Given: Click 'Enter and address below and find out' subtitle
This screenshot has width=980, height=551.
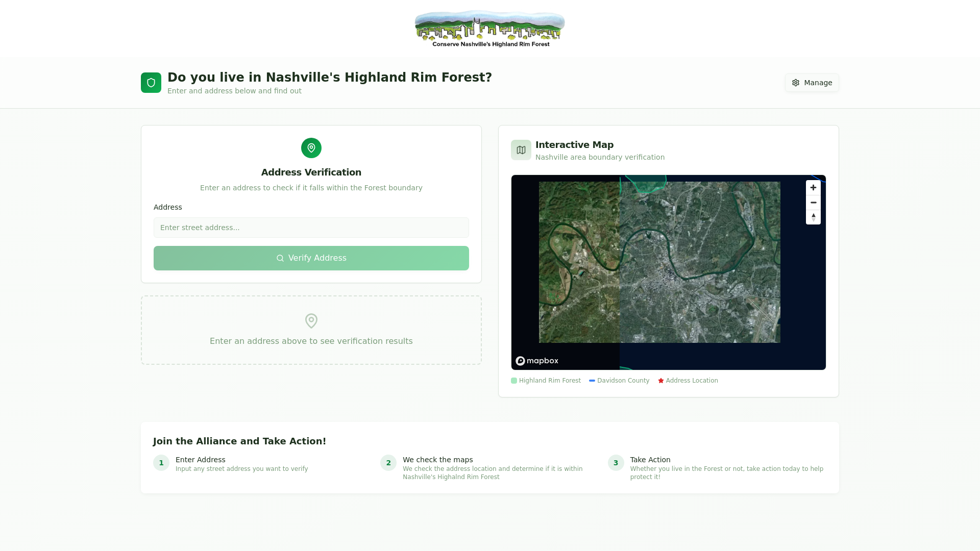Looking at the screenshot, I should [x=234, y=91].
